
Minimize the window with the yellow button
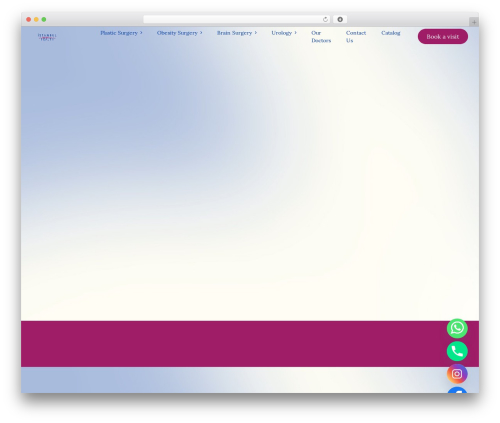click(x=36, y=19)
